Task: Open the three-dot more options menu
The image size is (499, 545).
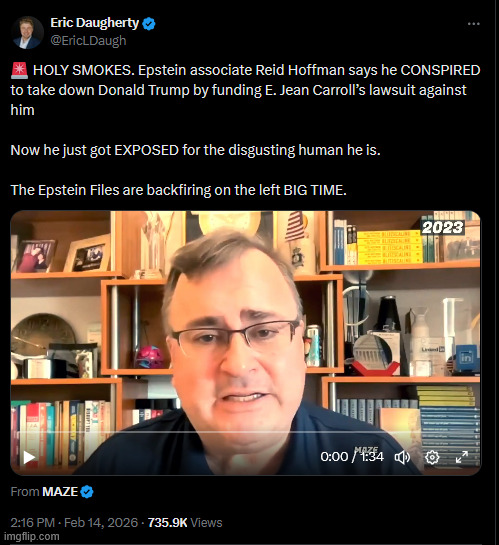Action: tap(474, 24)
